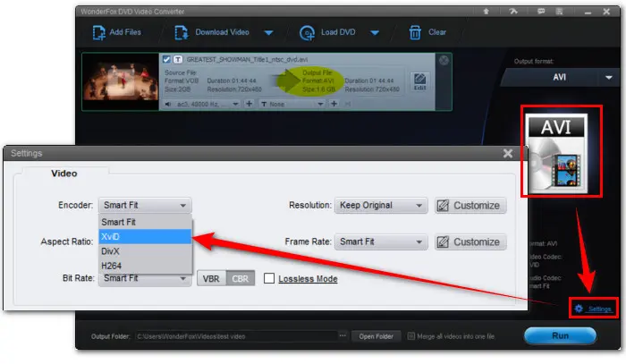Screen dimensions: 626x364
Task: Minimize the WonderFox window
Action: tap(588, 13)
